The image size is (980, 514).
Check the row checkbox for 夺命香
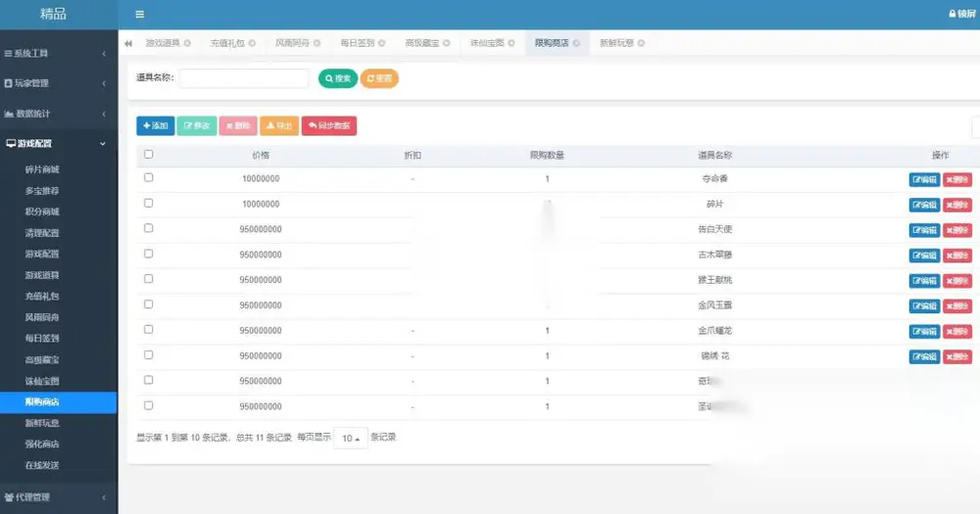(148, 177)
